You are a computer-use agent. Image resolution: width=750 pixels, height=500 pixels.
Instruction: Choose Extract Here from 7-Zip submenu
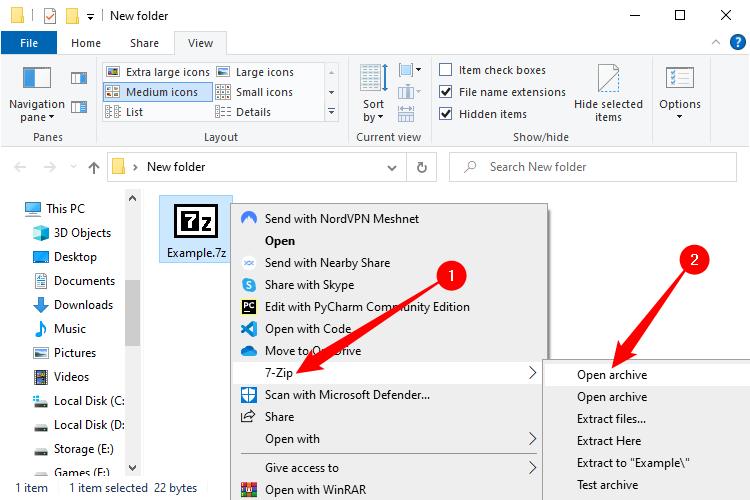[x=608, y=441]
